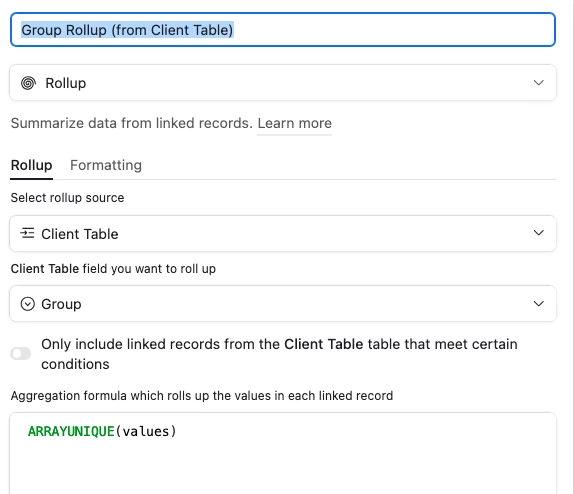
Task: Toggle linked records conditions filter switch
Action: pos(20,354)
